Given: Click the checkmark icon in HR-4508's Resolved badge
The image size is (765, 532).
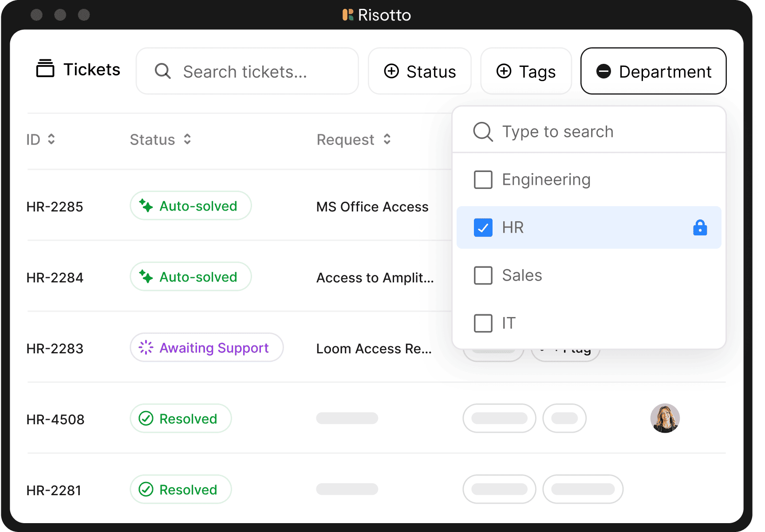Looking at the screenshot, I should [x=145, y=418].
